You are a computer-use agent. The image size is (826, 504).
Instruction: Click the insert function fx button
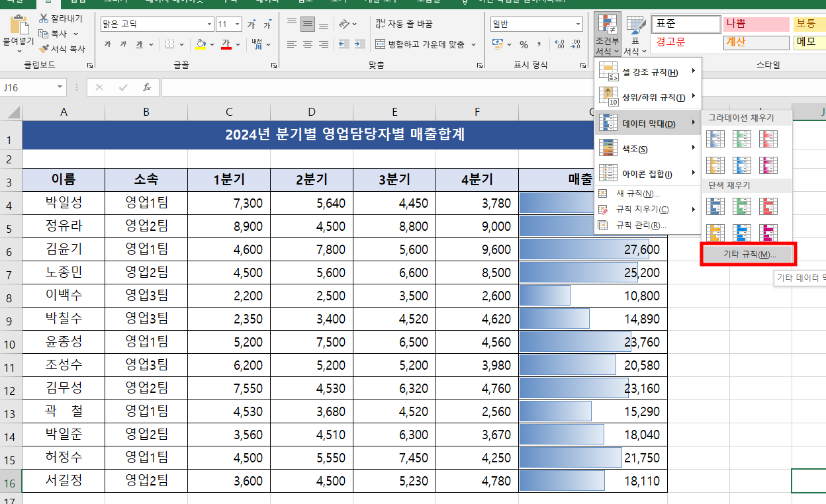pos(147,87)
